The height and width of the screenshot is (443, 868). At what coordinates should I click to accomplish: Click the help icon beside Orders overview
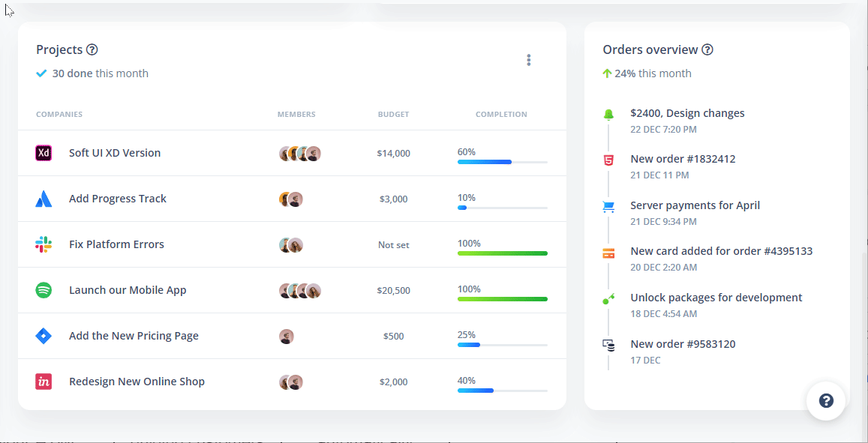coord(707,50)
